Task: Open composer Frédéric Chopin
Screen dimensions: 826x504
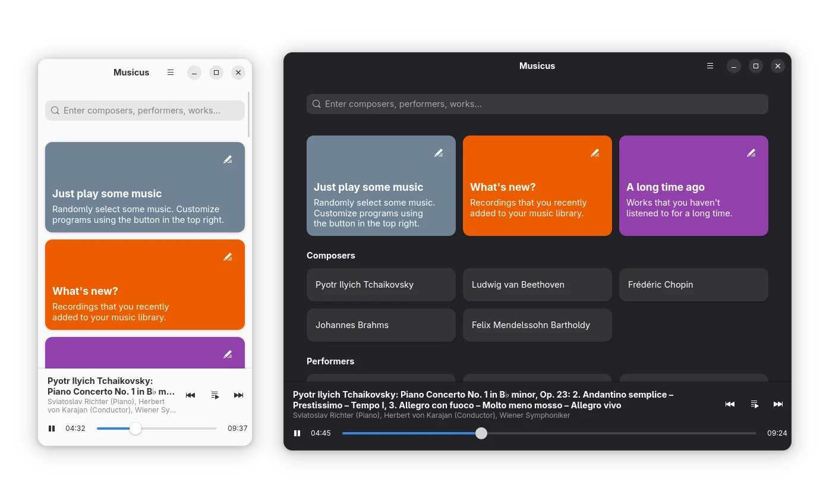Action: pyautogui.click(x=693, y=285)
